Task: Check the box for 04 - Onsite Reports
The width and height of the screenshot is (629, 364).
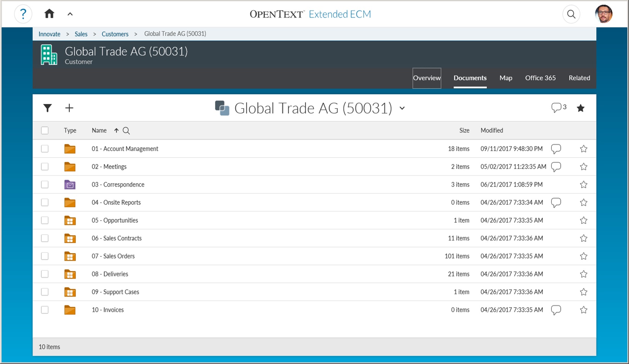Action: [x=45, y=203]
